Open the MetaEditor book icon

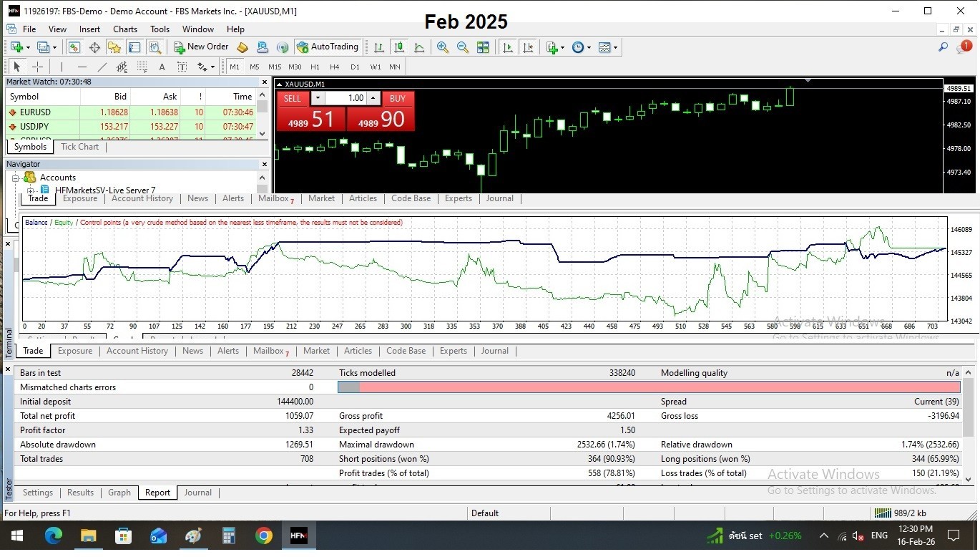click(242, 47)
